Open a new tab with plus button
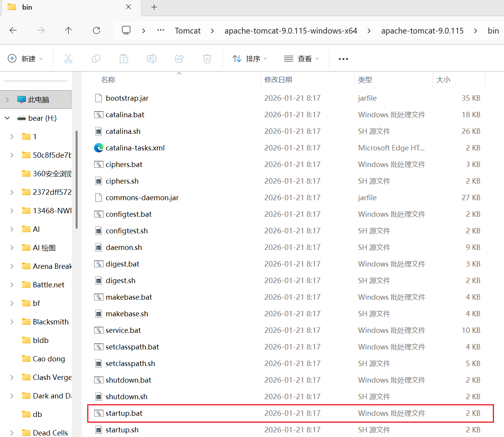Image resolution: width=504 pixels, height=437 pixels. point(154,7)
